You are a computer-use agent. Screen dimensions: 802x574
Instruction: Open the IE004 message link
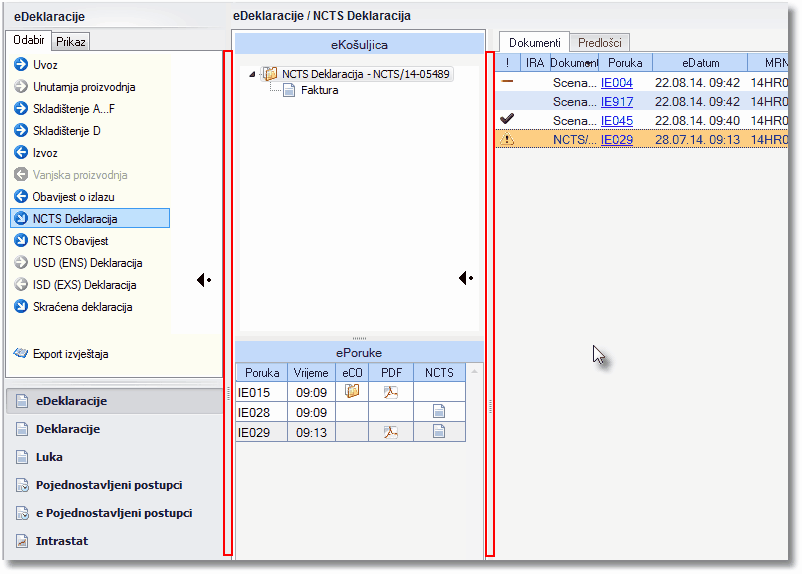(x=616, y=82)
